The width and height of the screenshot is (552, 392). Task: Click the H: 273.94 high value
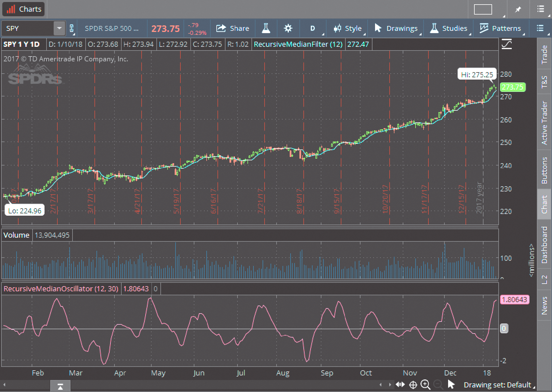click(x=138, y=45)
